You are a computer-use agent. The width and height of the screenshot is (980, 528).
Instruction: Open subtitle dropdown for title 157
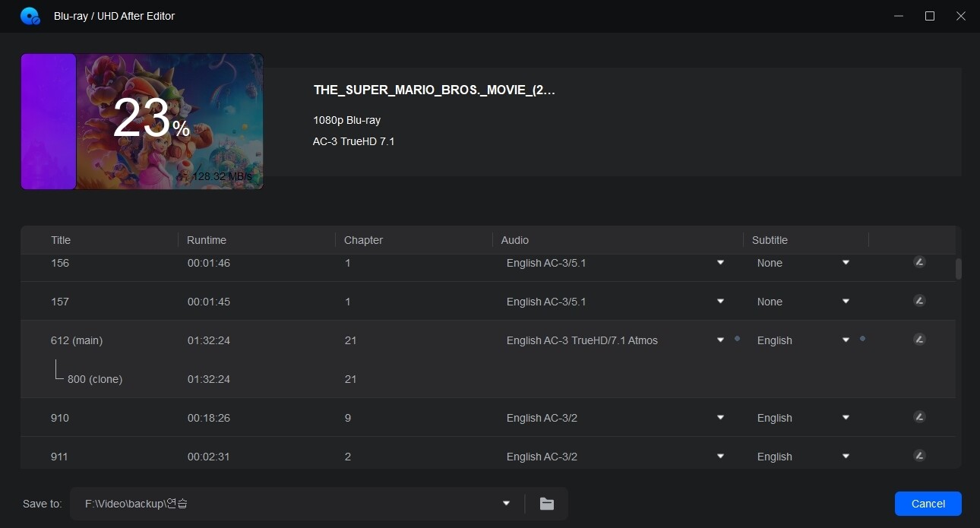846,302
